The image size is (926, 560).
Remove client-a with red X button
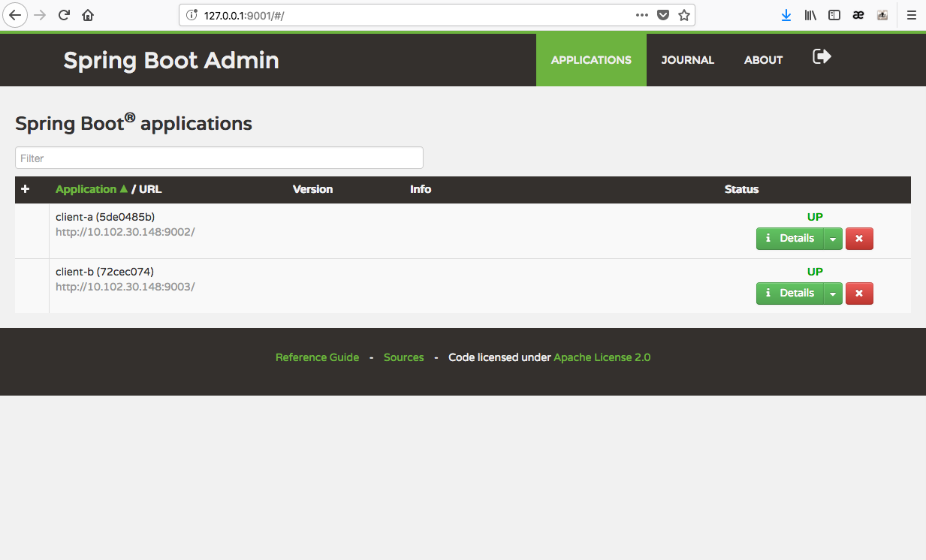859,239
